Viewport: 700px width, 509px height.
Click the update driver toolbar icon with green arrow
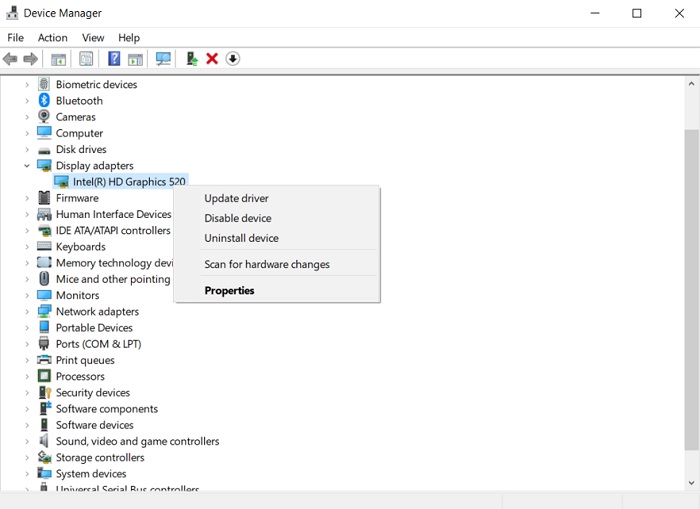[x=191, y=59]
